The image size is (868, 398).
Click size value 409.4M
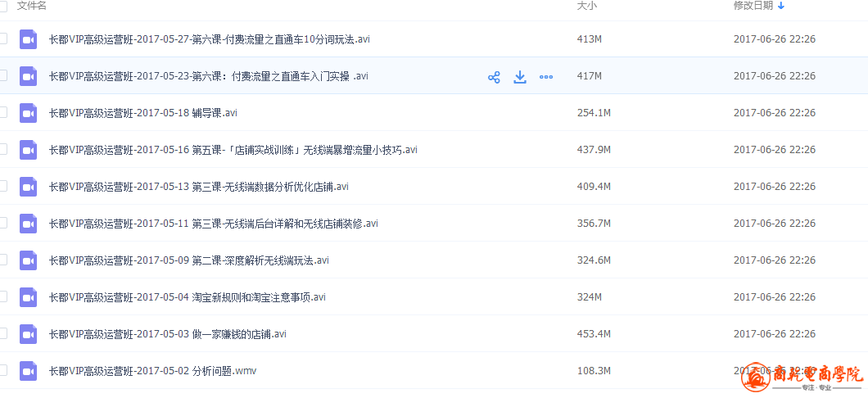point(594,187)
